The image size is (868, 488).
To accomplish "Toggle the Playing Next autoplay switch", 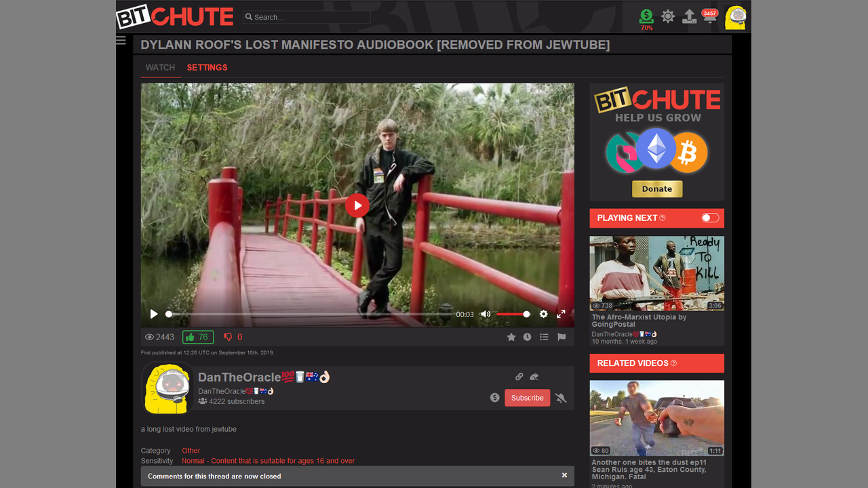I will pyautogui.click(x=710, y=218).
